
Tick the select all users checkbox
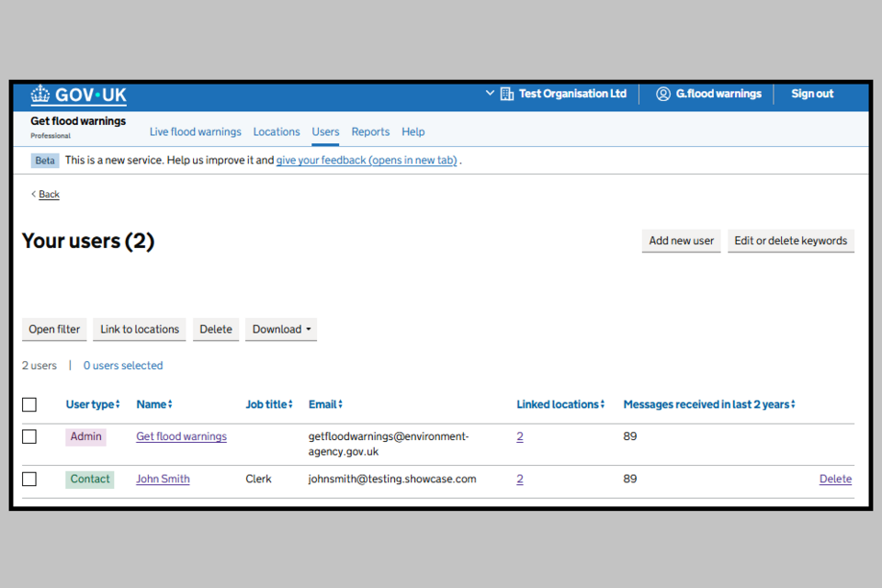pos(29,405)
